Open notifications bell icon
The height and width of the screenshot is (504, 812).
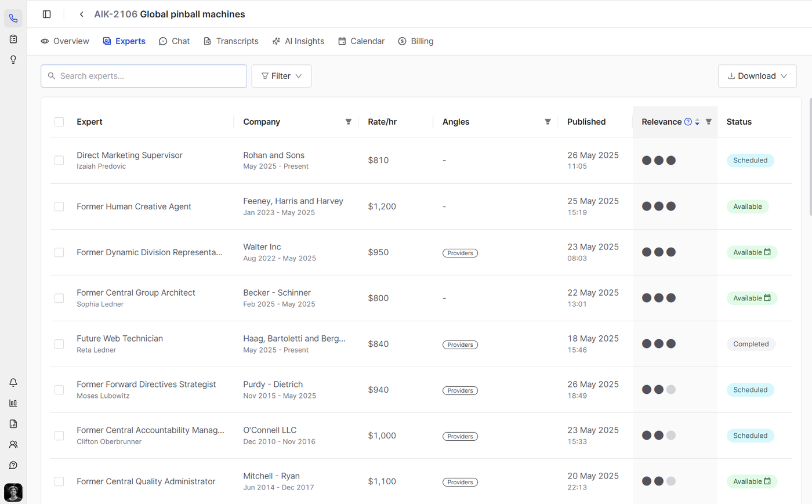(13, 383)
